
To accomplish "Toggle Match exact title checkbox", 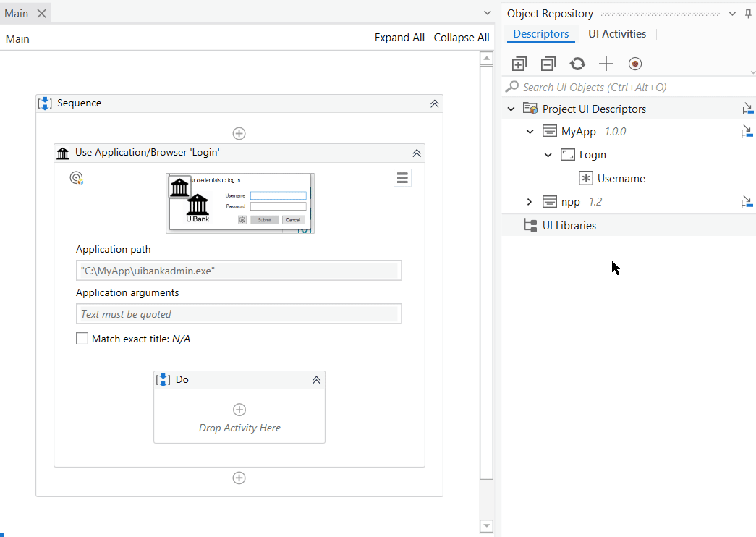I will 82,338.
